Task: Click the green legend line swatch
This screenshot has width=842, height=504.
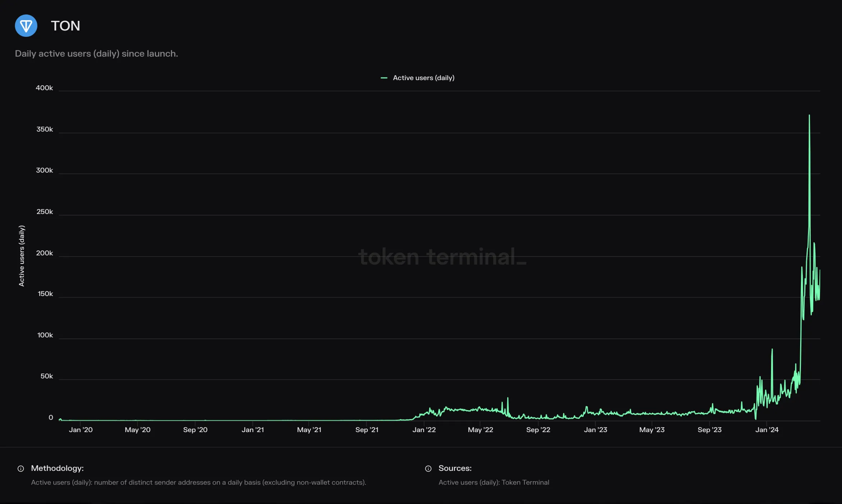Action: 384,78
